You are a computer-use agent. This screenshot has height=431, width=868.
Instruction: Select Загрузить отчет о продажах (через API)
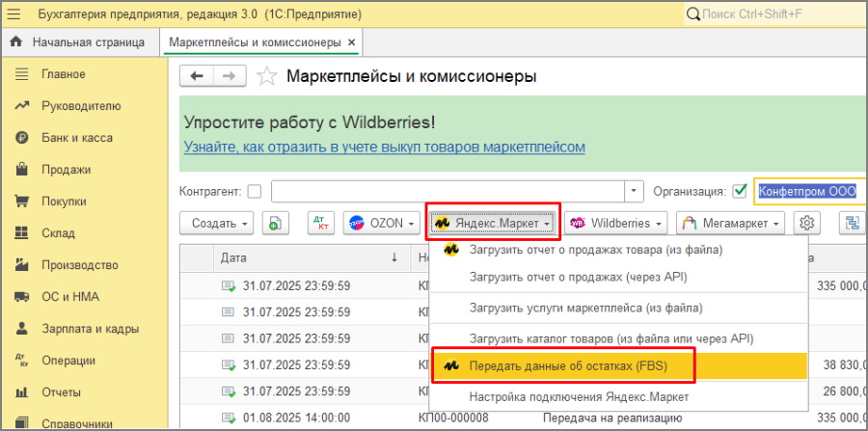[x=618, y=277]
